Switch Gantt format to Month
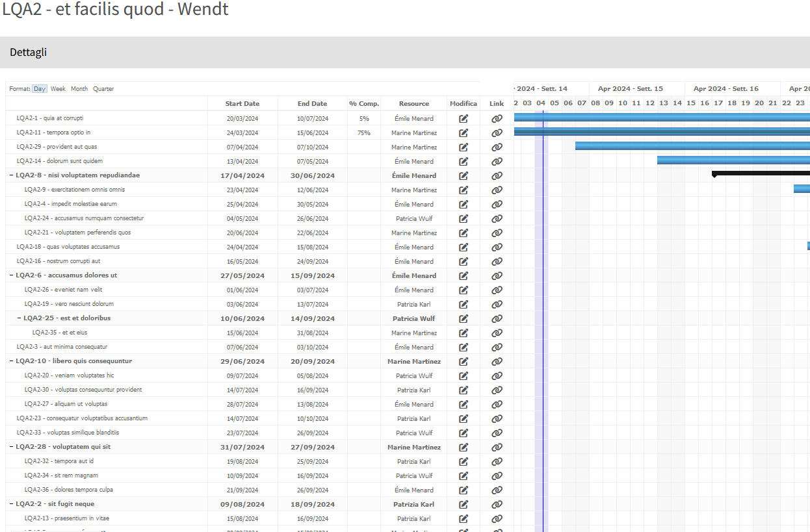This screenshot has height=532, width=810. point(79,89)
